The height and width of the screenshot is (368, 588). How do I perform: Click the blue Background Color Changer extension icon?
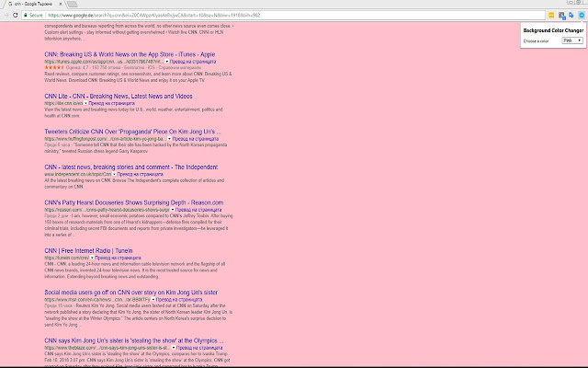coord(582,15)
